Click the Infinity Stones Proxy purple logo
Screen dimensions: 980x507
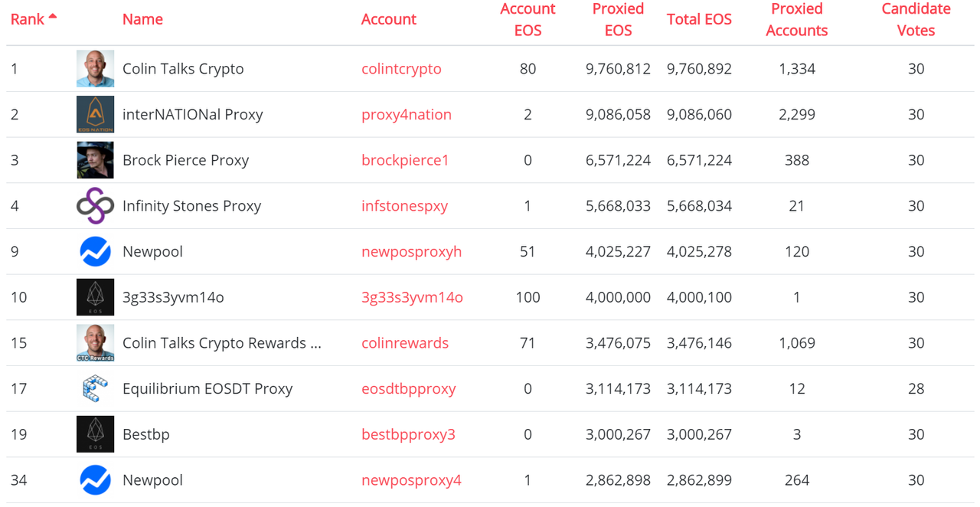95,206
